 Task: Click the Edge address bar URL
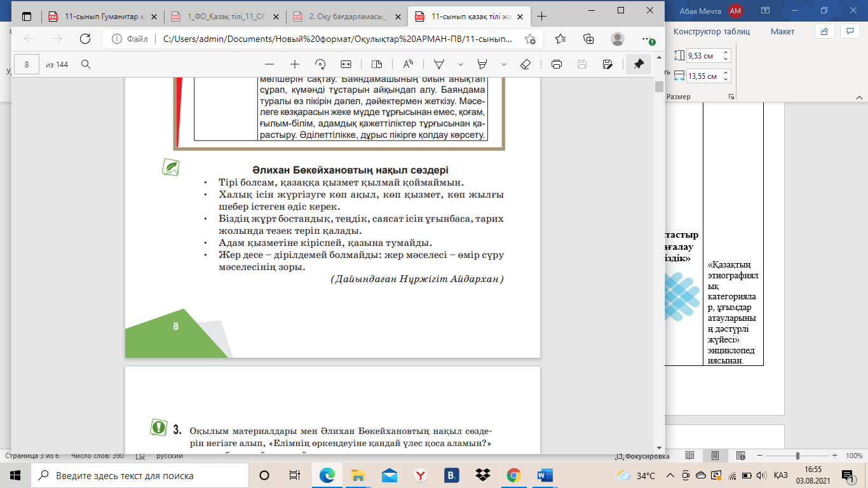click(337, 39)
